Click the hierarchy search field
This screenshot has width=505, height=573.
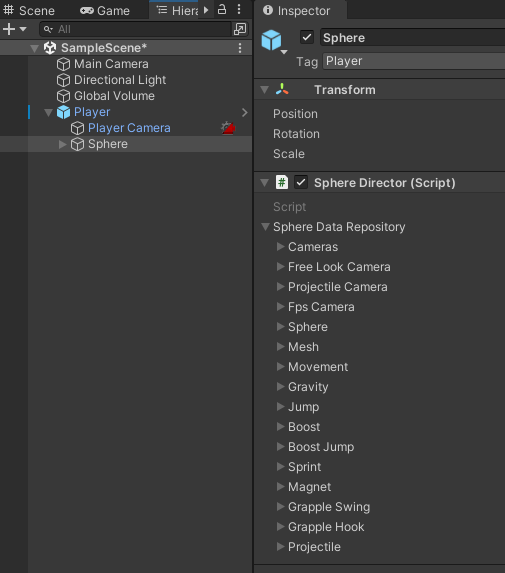coord(135,29)
